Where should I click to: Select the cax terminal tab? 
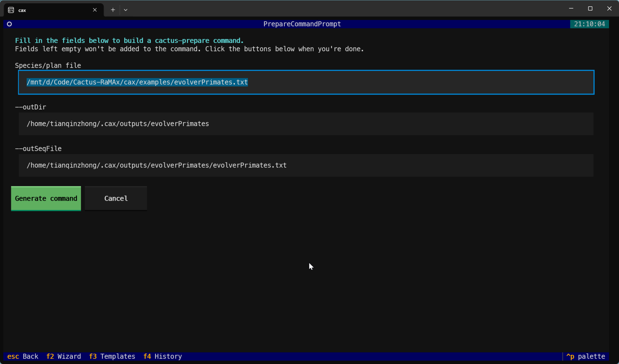coord(53,10)
